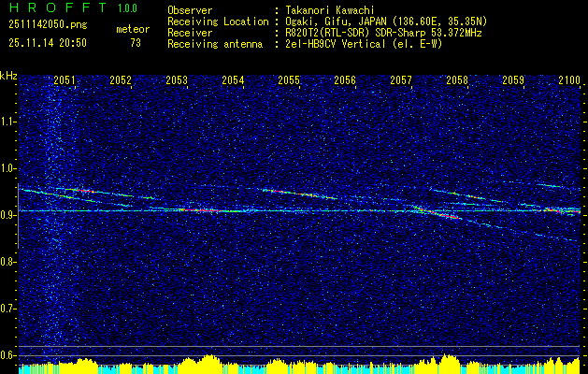Click the meteor count label
The image size is (588, 374).
(133, 29)
